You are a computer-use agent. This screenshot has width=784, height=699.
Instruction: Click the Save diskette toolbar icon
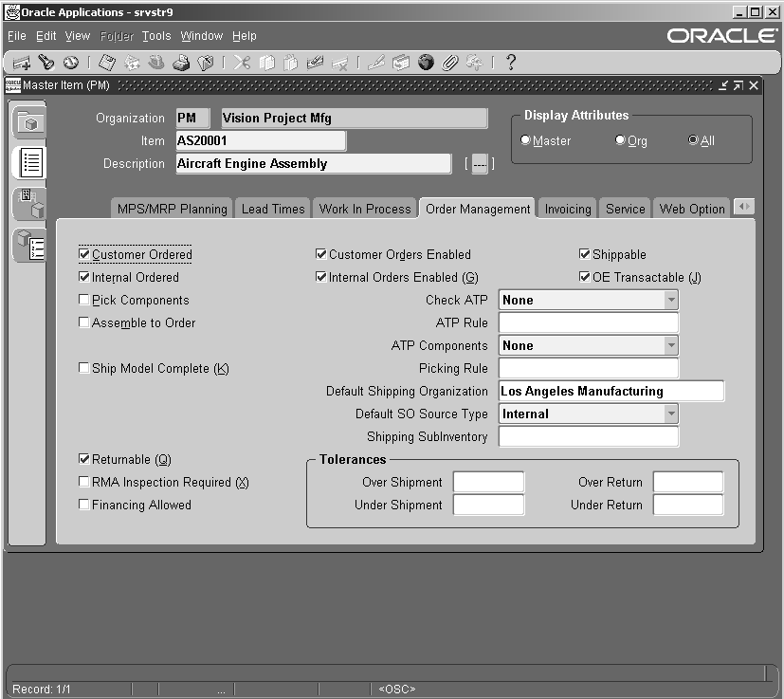click(x=106, y=63)
